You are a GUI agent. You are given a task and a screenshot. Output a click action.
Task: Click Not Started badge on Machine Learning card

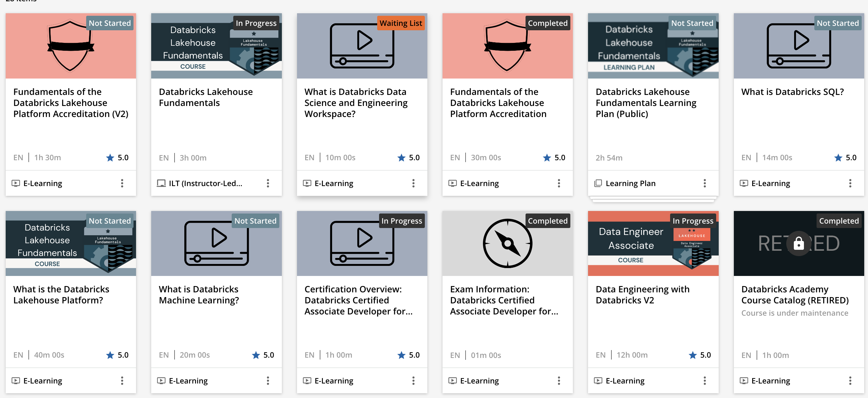pos(255,221)
